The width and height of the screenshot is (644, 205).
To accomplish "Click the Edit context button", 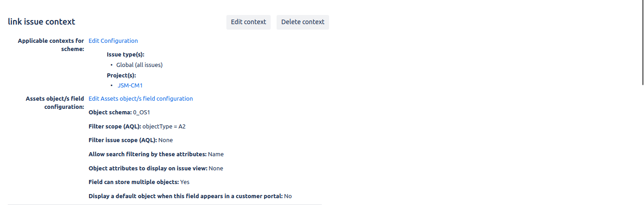I will point(248,22).
